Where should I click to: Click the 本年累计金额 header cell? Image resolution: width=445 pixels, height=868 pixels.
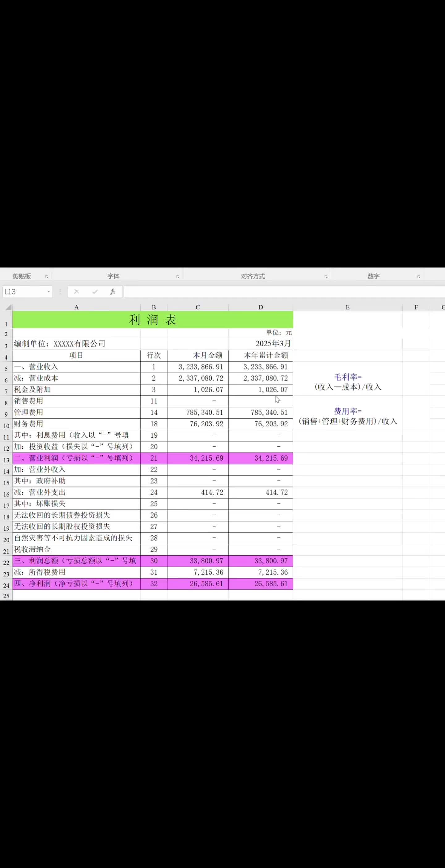(261, 356)
